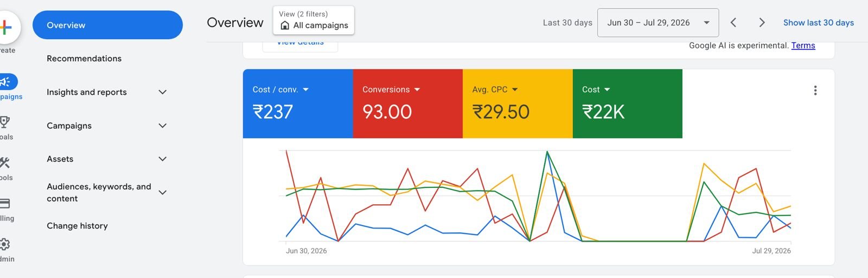Expand Assets section chevron
The width and height of the screenshot is (868, 278).
point(162,159)
